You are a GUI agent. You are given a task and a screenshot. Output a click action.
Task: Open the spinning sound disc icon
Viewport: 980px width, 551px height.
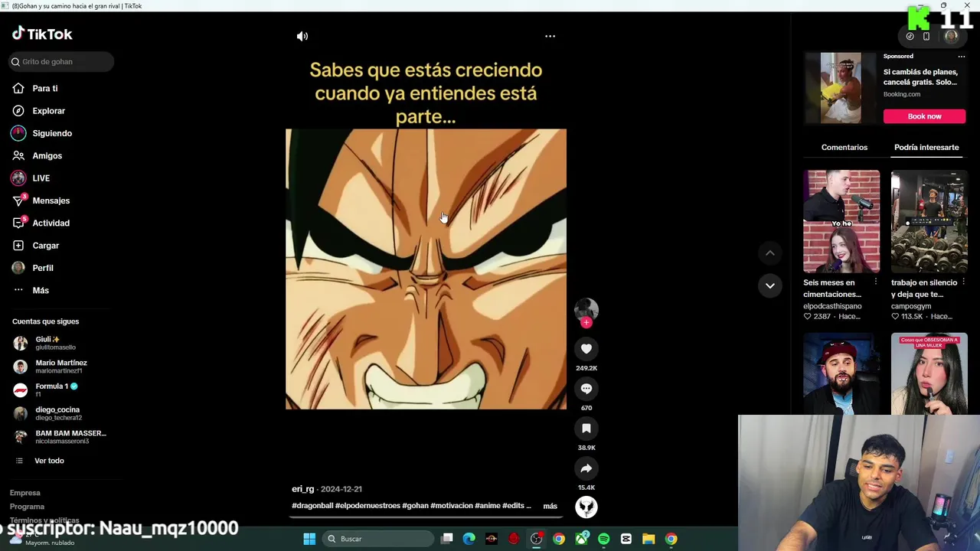pos(586,507)
